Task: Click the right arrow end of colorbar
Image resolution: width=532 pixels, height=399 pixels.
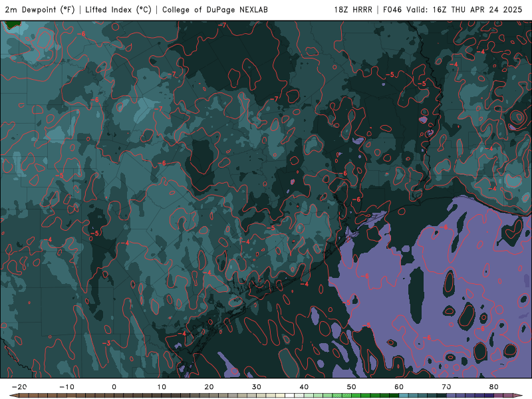Action: coord(518,396)
